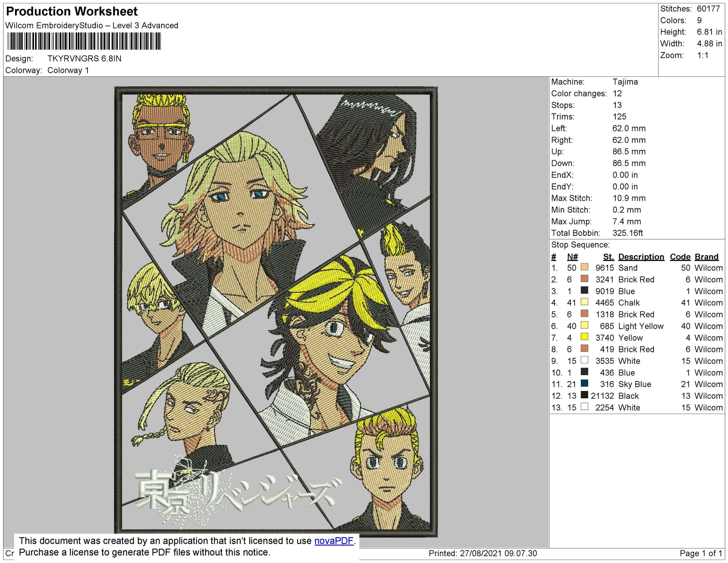Click the novaPDF hyperlink
This screenshot has height=563, width=728.
[334, 541]
